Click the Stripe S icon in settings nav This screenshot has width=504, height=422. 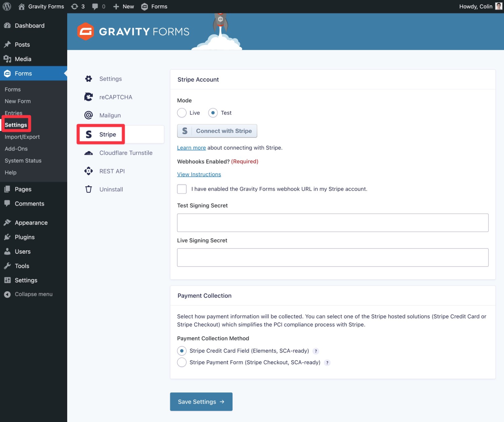pyautogui.click(x=89, y=134)
